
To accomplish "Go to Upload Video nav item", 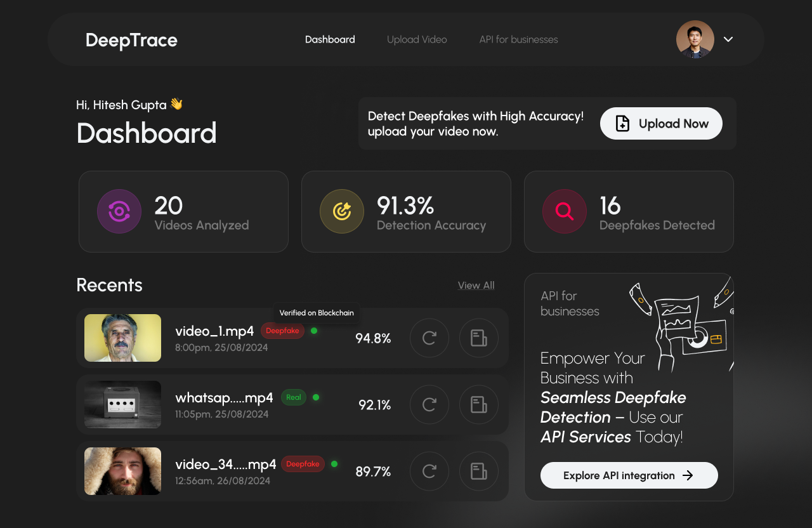I will (x=417, y=39).
